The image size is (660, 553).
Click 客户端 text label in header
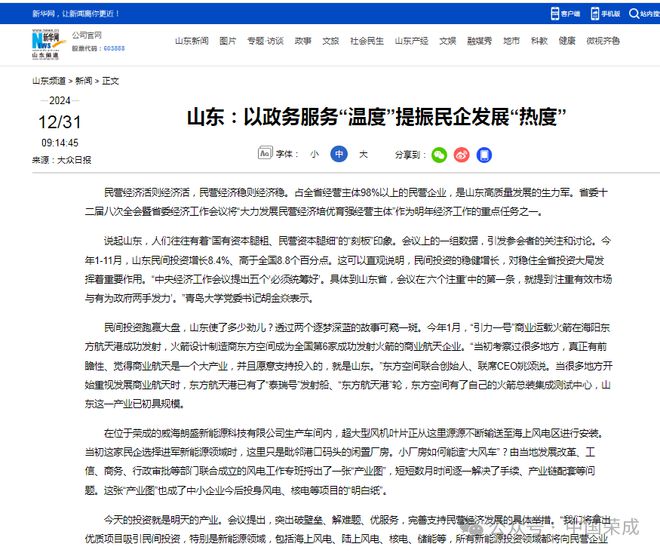pos(570,14)
